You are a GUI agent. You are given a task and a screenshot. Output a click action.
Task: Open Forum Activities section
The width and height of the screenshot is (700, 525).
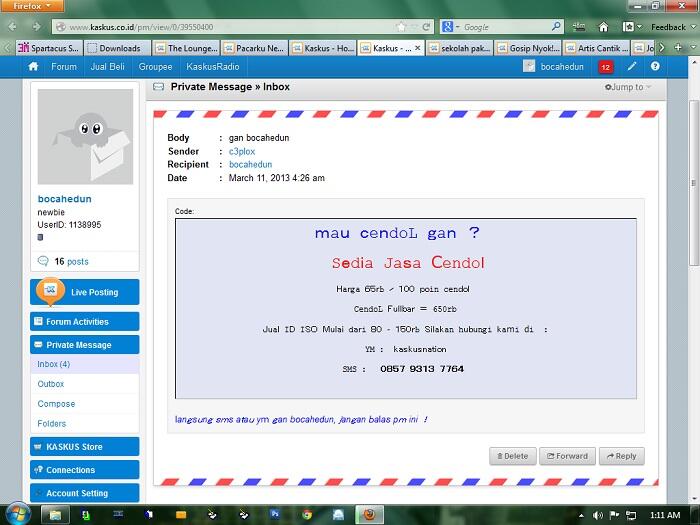84,321
